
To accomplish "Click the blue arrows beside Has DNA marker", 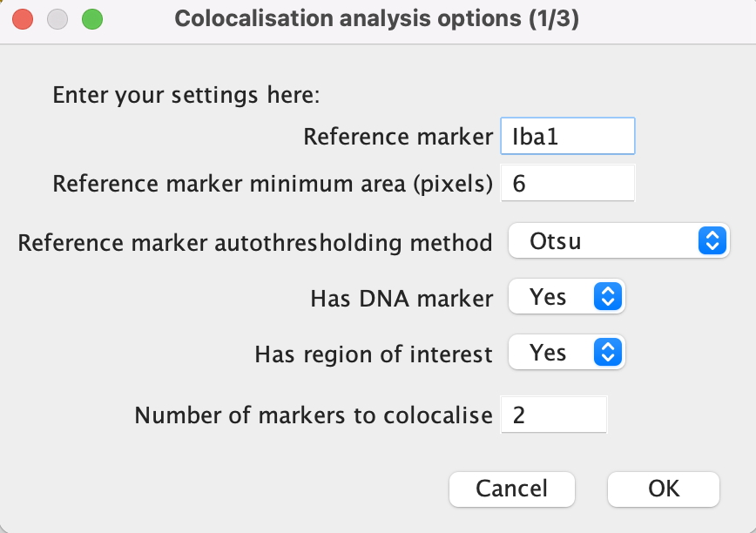I will (608, 296).
